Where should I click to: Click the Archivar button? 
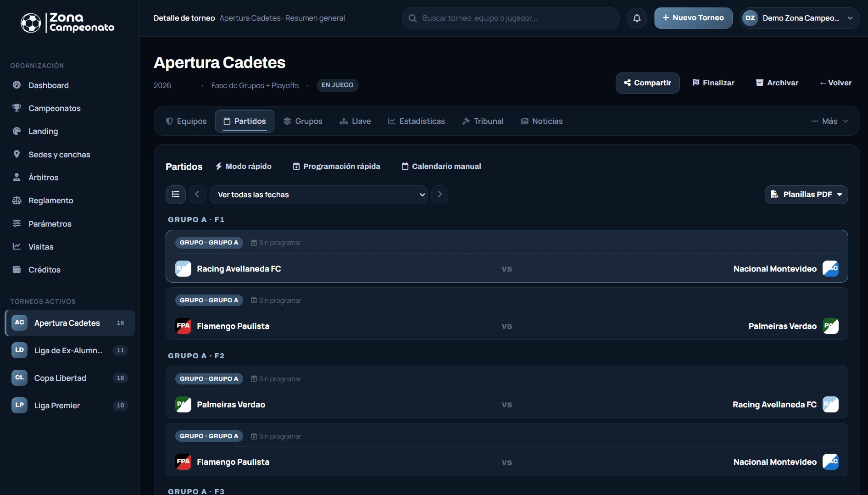tap(777, 83)
